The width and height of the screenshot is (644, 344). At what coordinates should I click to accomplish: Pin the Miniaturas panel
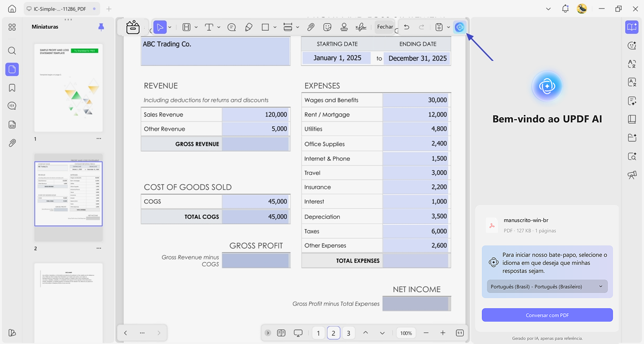click(101, 27)
